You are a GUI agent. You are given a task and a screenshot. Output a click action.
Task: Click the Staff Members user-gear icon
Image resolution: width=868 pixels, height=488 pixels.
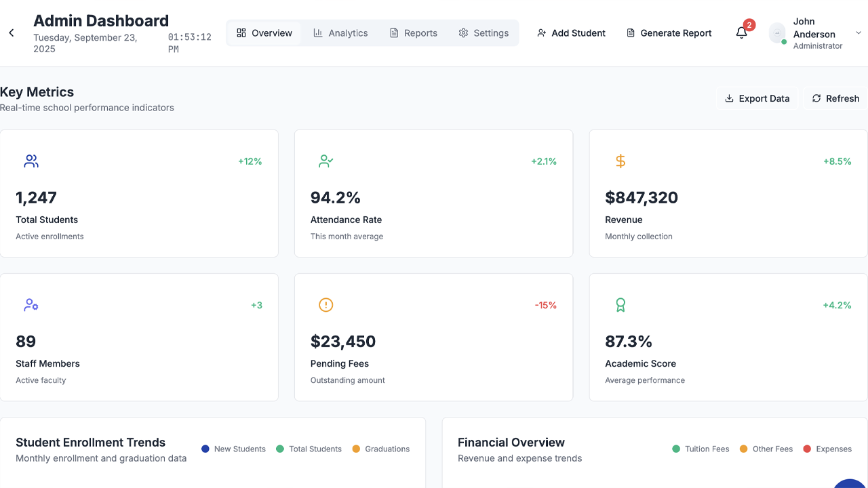coord(31,305)
